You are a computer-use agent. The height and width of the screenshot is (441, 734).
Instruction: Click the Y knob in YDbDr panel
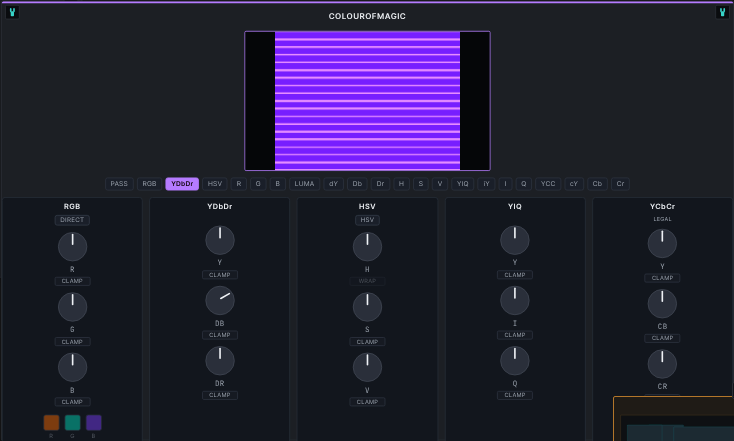tap(220, 240)
